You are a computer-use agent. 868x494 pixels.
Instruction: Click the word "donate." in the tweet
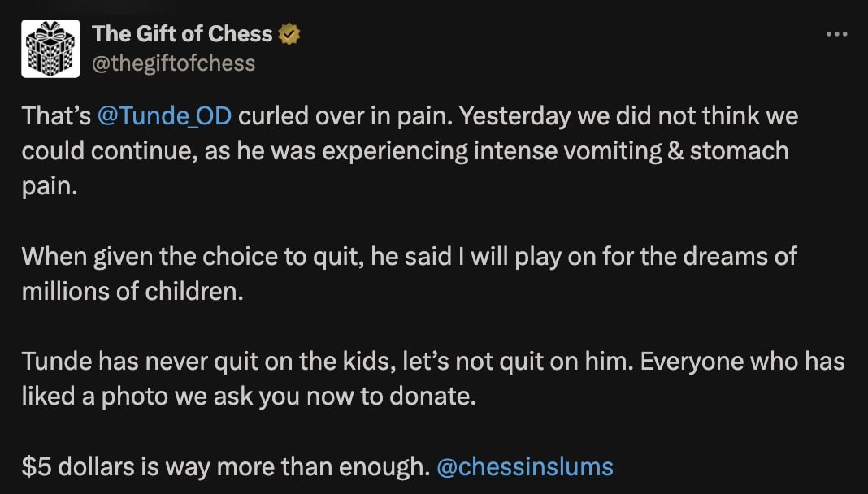click(x=439, y=397)
